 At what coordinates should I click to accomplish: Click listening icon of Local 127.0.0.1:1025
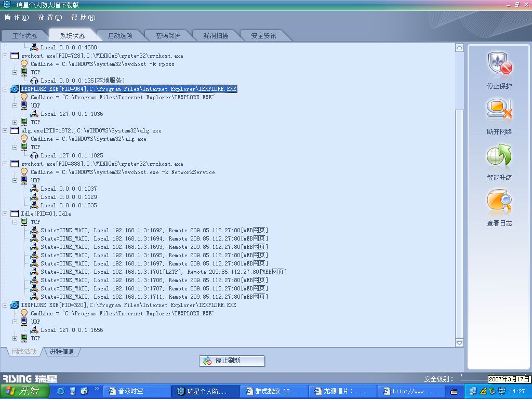pyautogui.click(x=34, y=156)
